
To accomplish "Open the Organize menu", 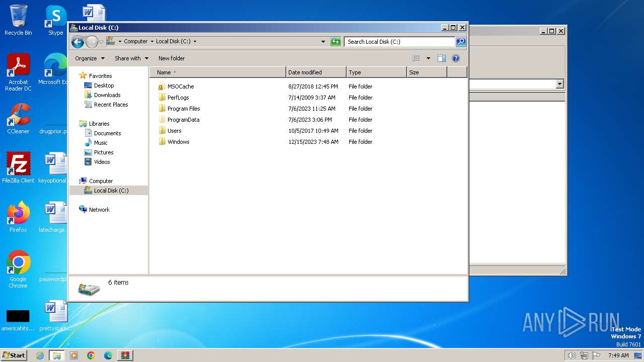I will [90, 58].
